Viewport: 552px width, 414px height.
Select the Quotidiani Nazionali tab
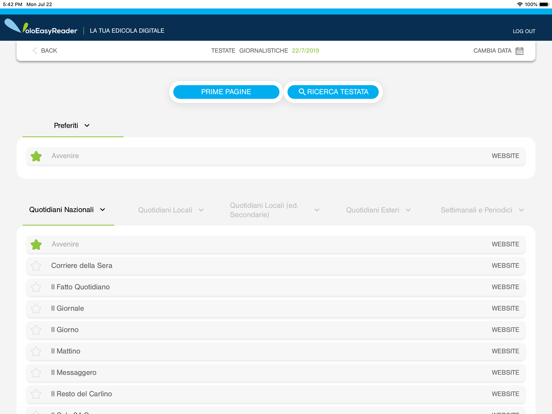(x=61, y=210)
